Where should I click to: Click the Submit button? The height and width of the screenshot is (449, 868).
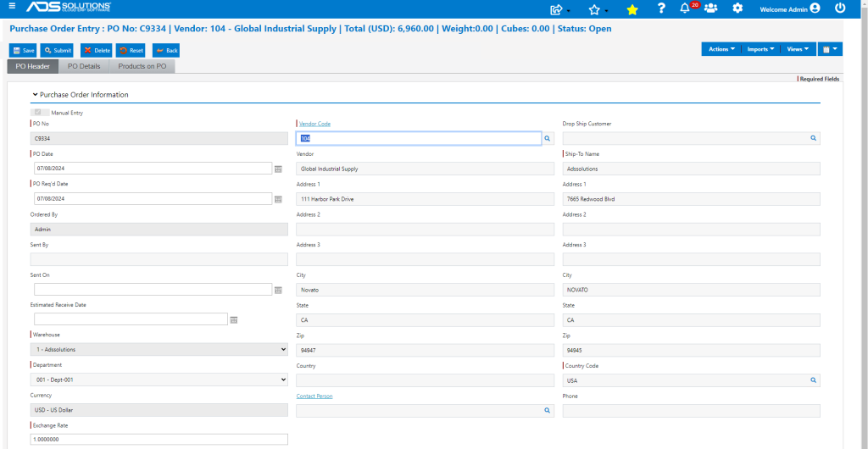(x=58, y=50)
